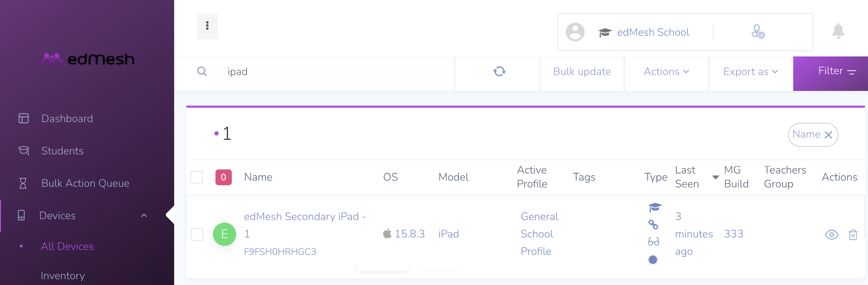Check the edMesh Secondary iPad row checkbox
868x285 pixels.
[197, 234]
